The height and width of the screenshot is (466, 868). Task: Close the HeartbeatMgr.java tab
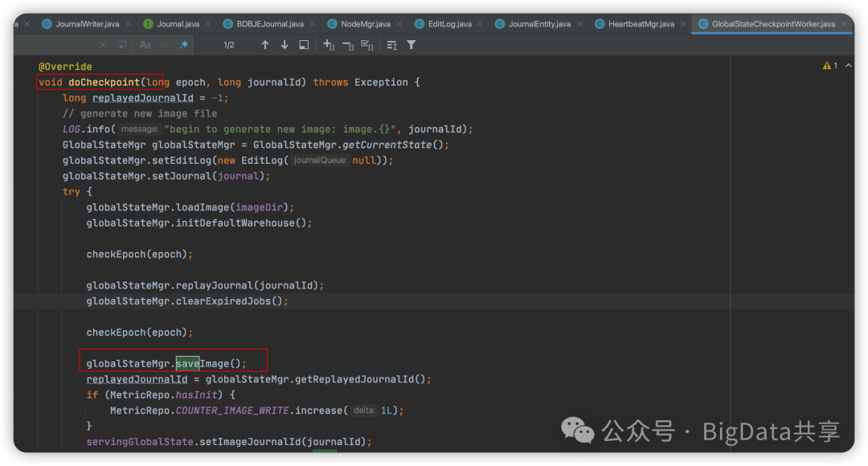click(683, 24)
